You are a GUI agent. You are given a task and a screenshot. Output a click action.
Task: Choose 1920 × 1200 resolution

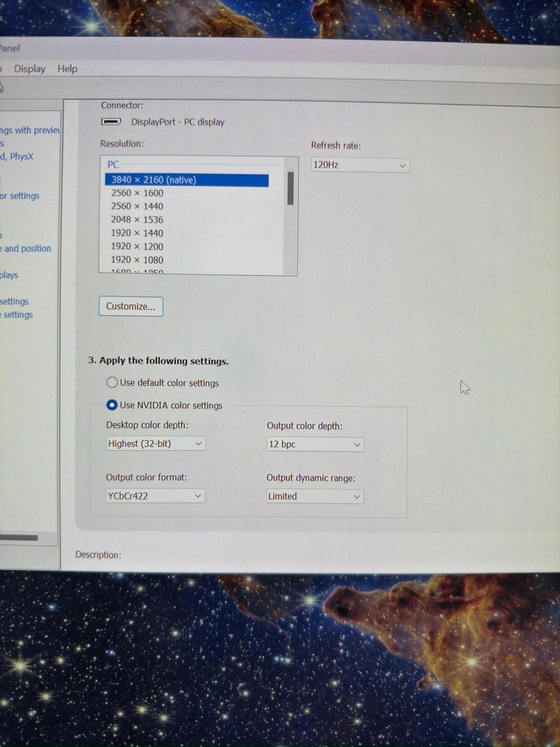137,247
